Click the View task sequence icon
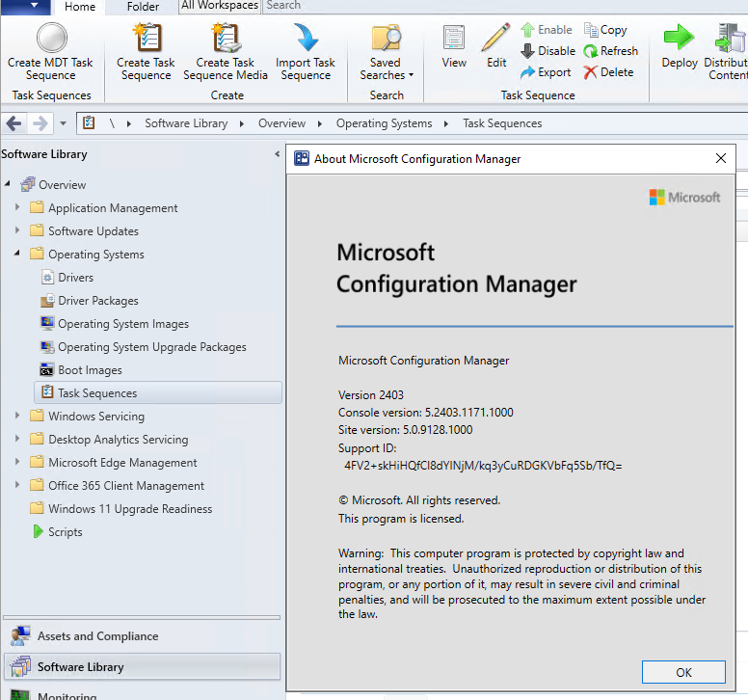Image resolution: width=748 pixels, height=700 pixels. [454, 38]
